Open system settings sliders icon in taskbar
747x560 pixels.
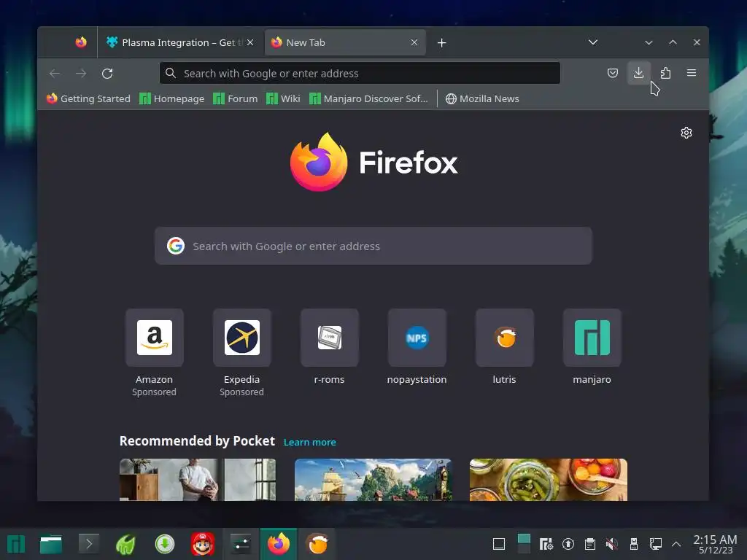241,544
